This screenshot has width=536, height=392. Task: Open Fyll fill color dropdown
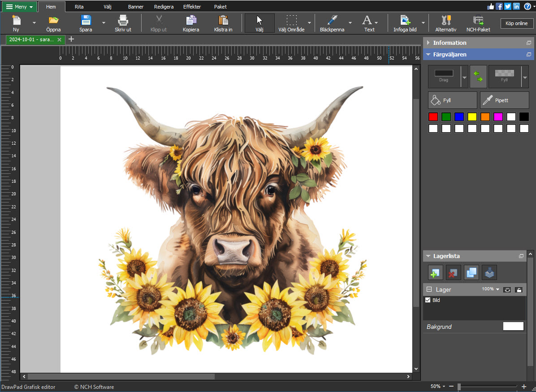click(525, 77)
